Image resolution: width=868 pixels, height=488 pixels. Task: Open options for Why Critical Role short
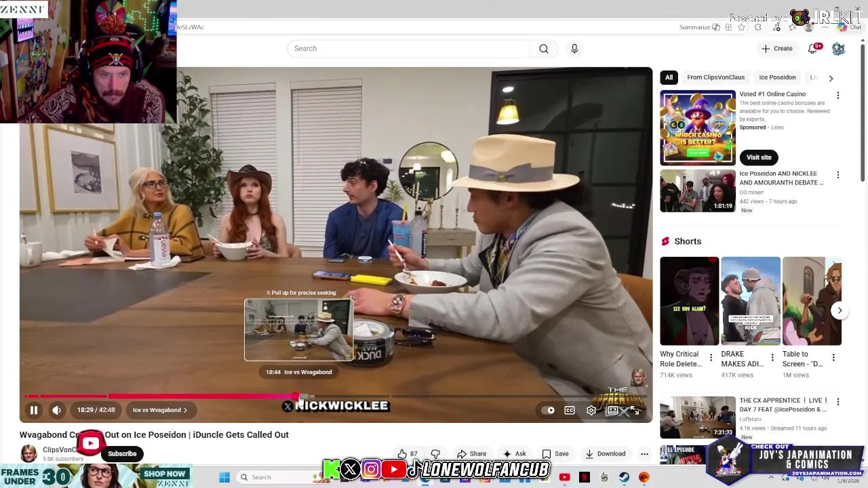pos(711,357)
